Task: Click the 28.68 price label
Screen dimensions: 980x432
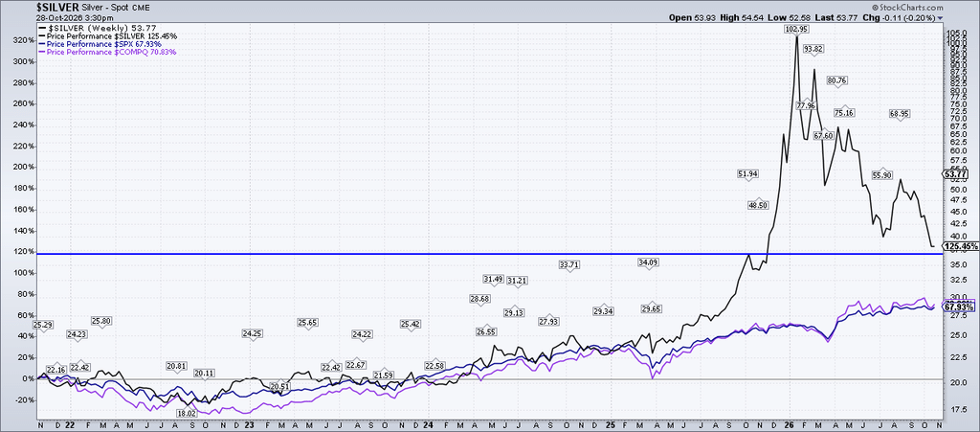Action: tap(479, 300)
